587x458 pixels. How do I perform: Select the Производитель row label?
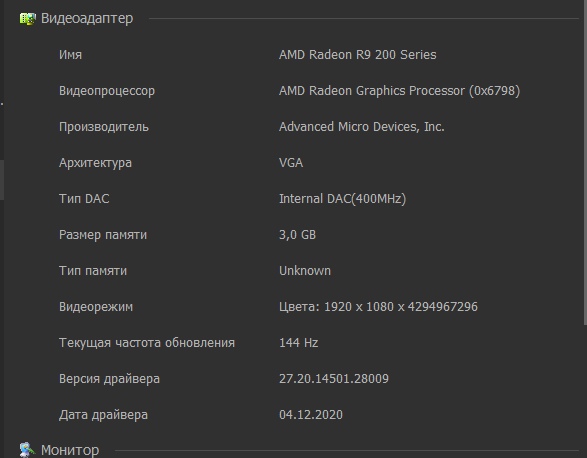[104, 127]
